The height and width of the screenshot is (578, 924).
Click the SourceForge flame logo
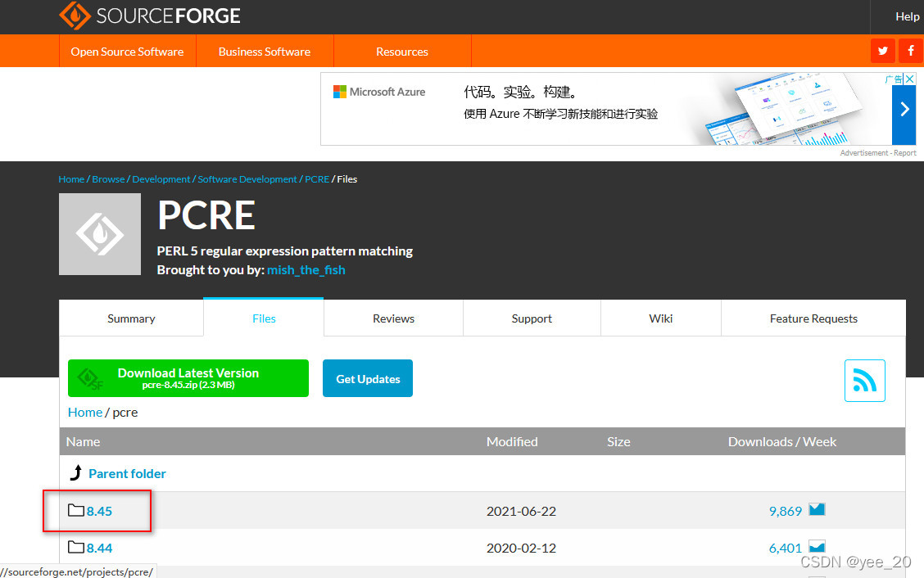pyautogui.click(x=75, y=16)
